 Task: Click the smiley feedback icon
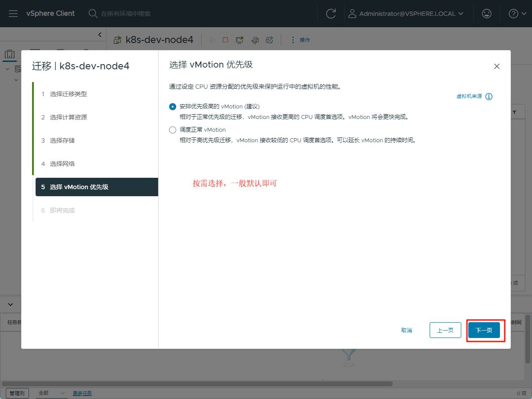pyautogui.click(x=486, y=14)
